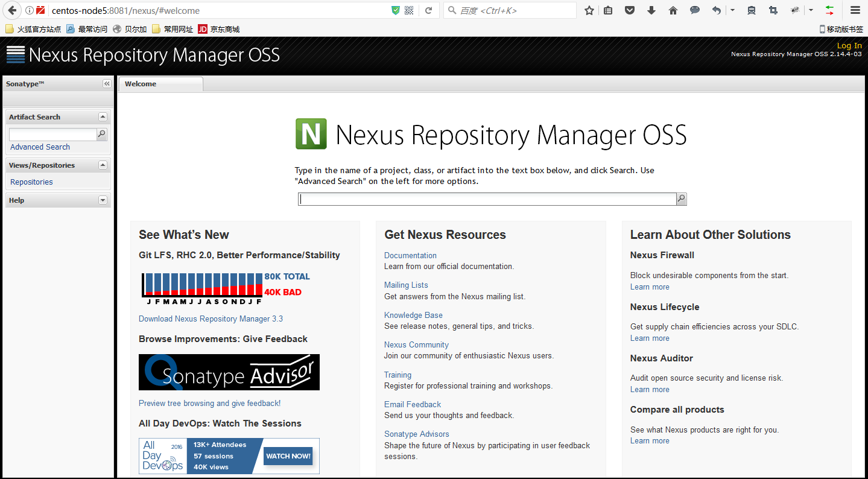Click the main search magnifier button
868x479 pixels.
coord(682,199)
